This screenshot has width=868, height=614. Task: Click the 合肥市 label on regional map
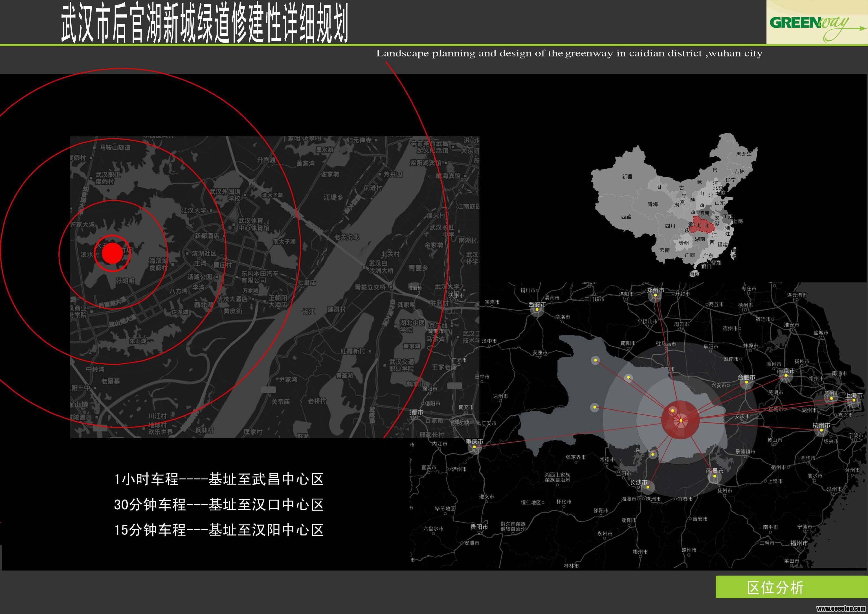(746, 377)
